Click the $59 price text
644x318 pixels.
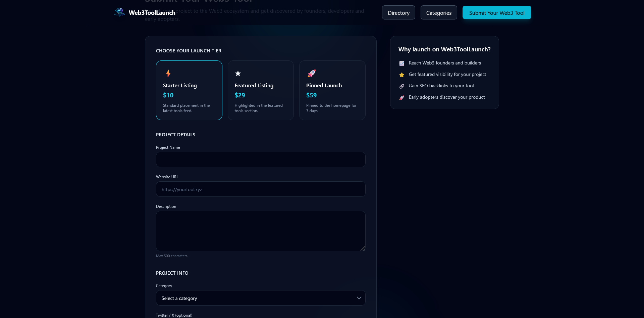(311, 95)
